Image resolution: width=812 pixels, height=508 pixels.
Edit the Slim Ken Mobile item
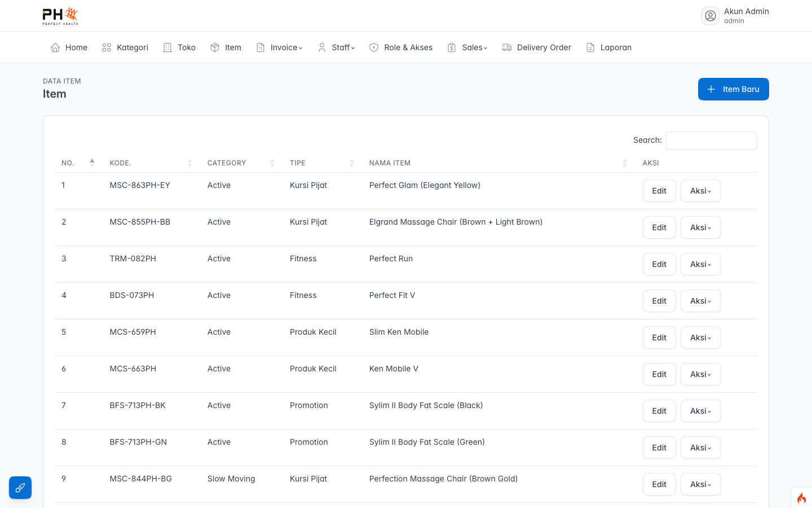(x=659, y=338)
